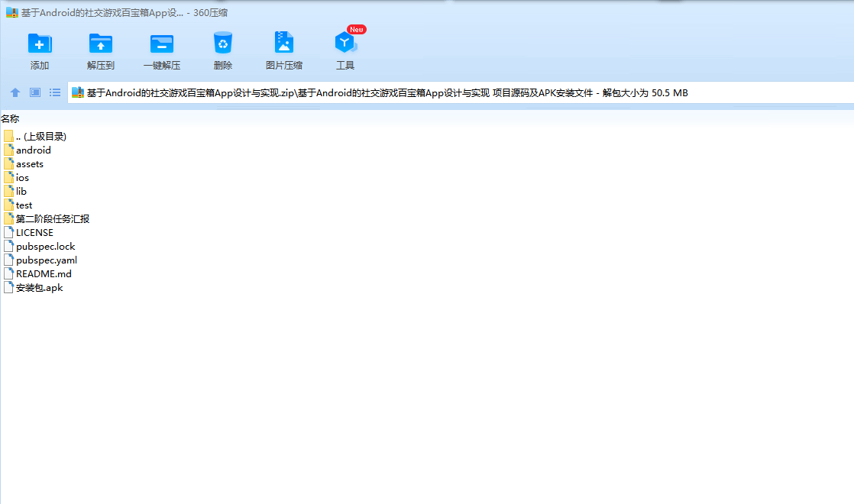
Task: Select the '.. (上级目录)' row
Action: (35, 136)
